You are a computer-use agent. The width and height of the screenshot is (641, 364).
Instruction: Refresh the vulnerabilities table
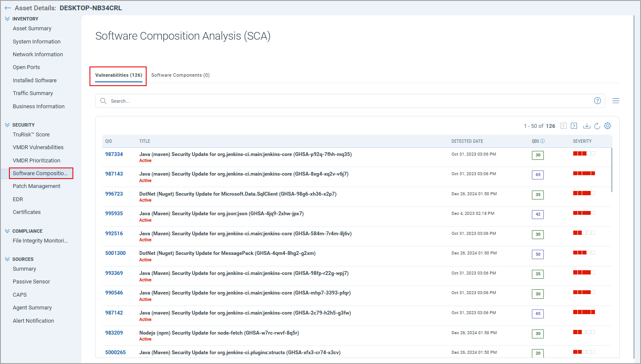(x=597, y=126)
